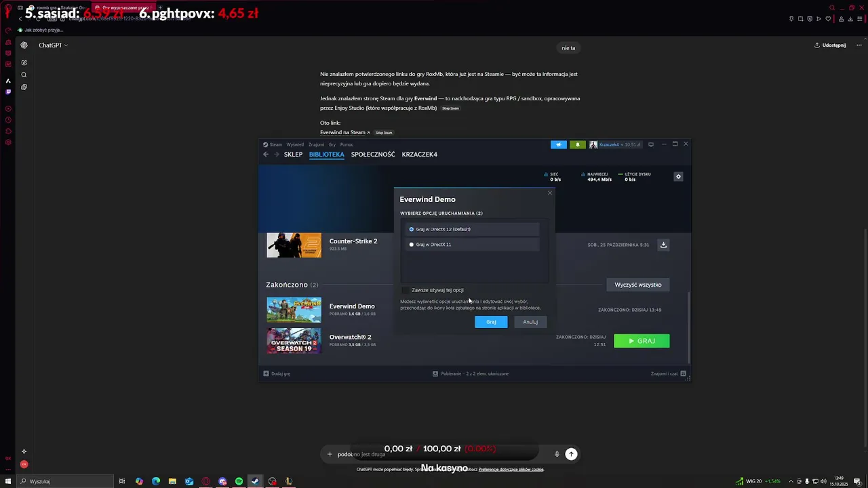Open 'Jak zdobyć przyja...' bookmark

coord(41,30)
